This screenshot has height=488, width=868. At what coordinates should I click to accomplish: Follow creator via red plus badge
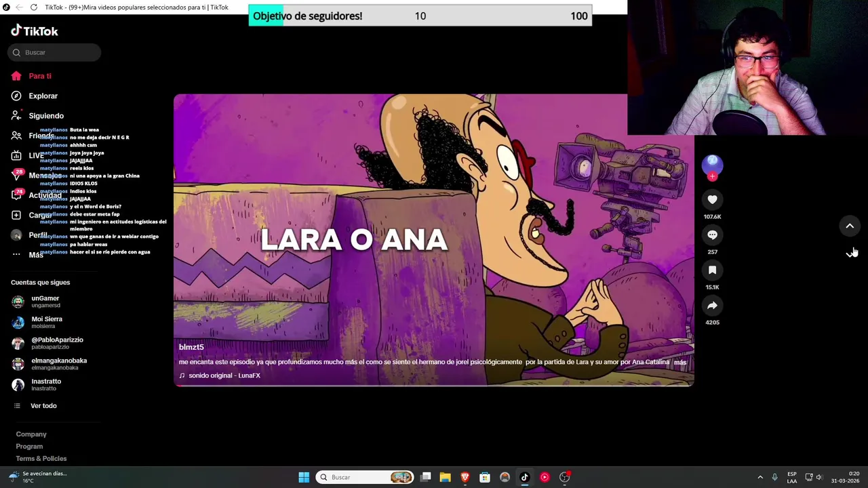coord(712,176)
